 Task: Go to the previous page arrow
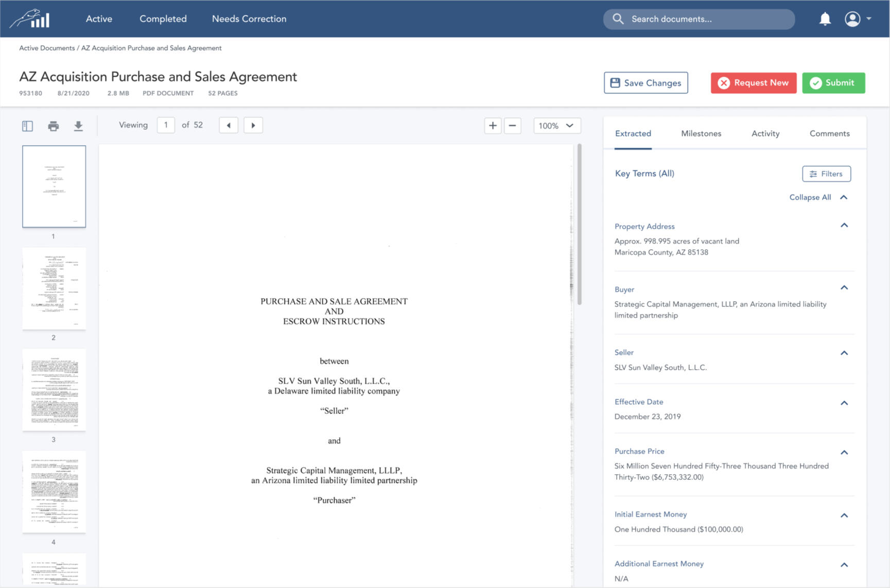tap(229, 126)
